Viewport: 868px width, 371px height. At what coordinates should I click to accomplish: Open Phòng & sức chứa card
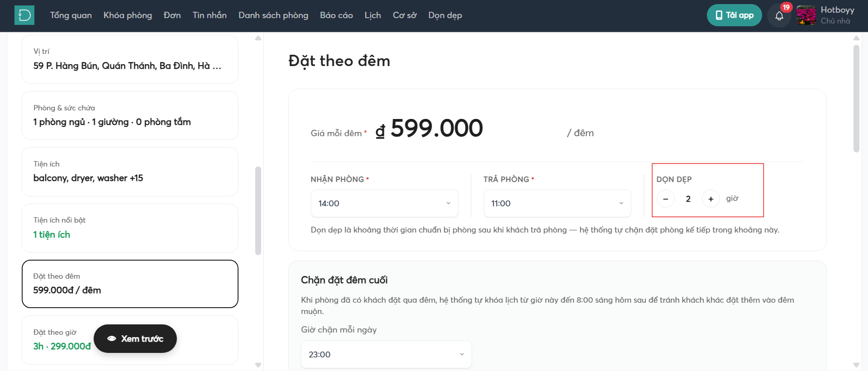pyautogui.click(x=130, y=115)
